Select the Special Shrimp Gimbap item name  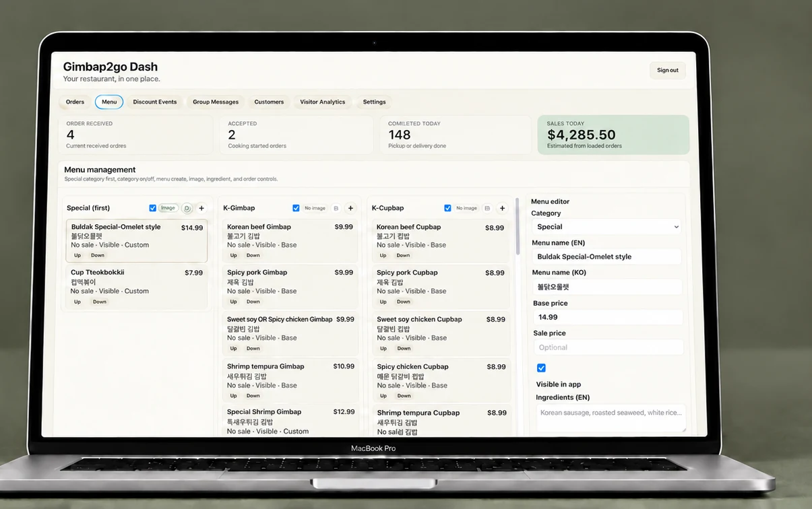pos(264,412)
